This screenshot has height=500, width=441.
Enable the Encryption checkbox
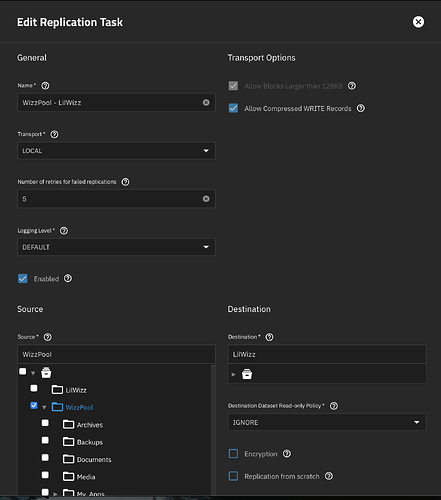[233, 454]
